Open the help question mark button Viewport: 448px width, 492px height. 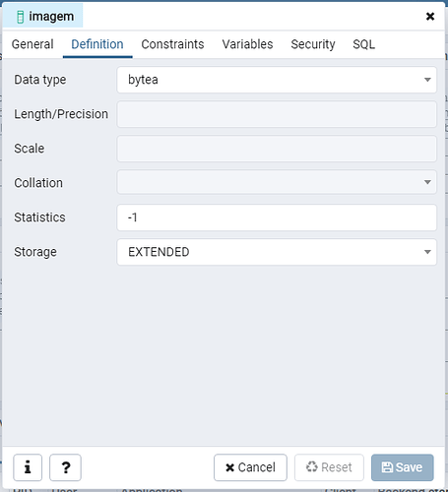(x=65, y=467)
